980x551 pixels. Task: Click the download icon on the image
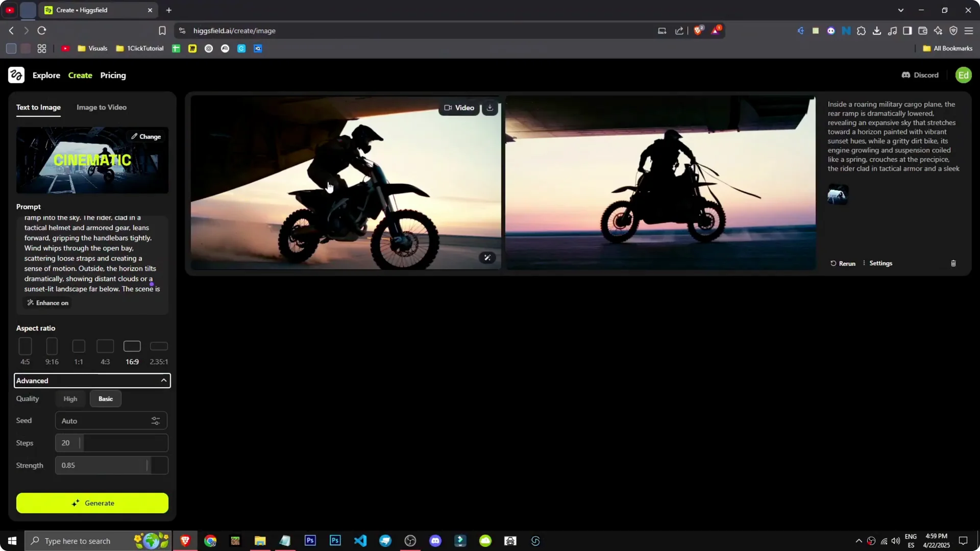pos(489,108)
